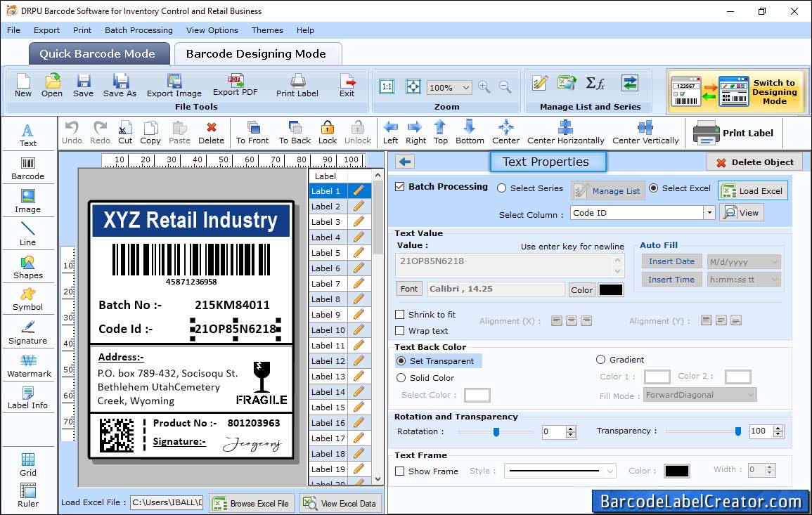Switch to Quick Barcode Mode tab
Viewport: 812px width, 515px height.
click(98, 54)
